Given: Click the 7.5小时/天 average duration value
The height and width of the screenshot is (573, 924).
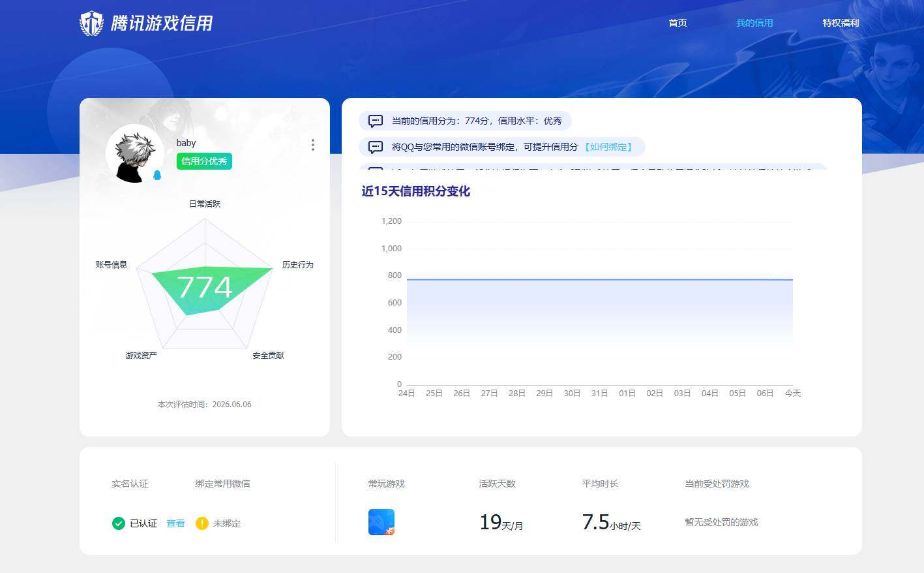Looking at the screenshot, I should click(x=611, y=522).
